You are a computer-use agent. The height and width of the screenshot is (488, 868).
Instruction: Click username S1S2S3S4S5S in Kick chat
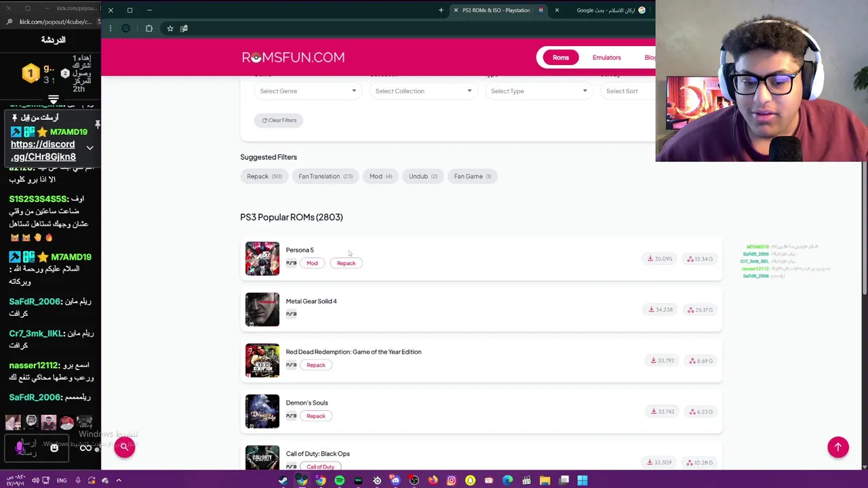(x=39, y=199)
